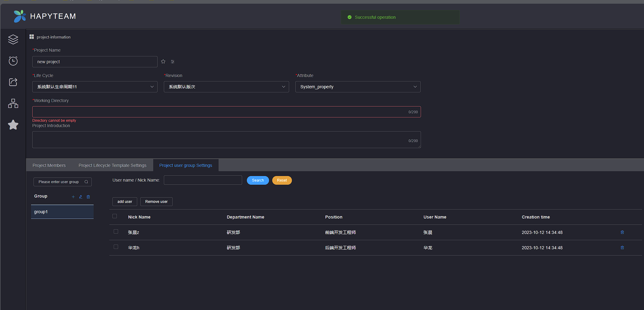
Task: Click the HAPYTEAM logo icon
Action: [x=20, y=16]
